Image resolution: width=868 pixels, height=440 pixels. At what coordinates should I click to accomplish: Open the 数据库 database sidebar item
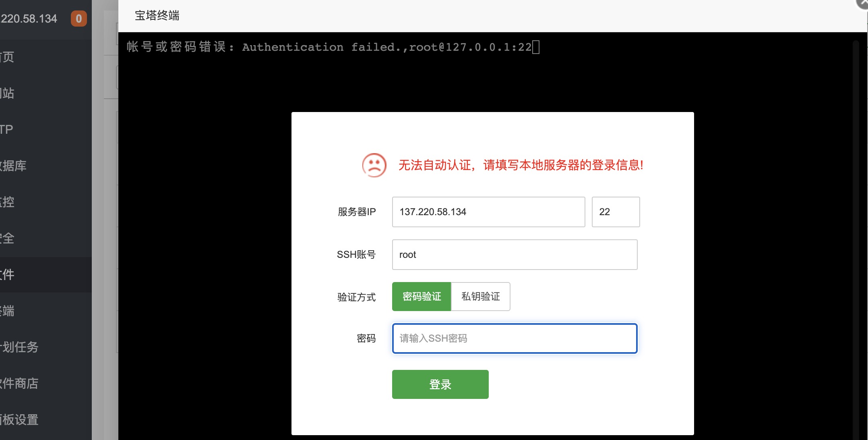(x=46, y=166)
